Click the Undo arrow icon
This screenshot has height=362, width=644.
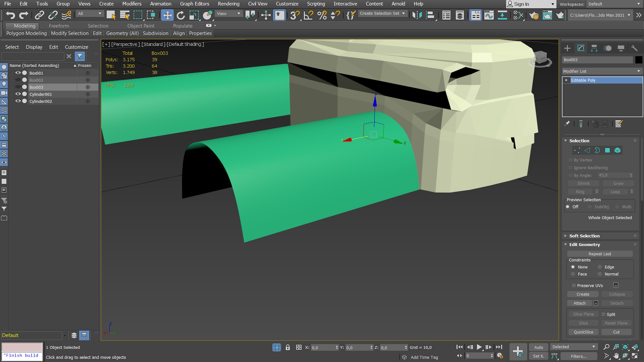pos(10,15)
